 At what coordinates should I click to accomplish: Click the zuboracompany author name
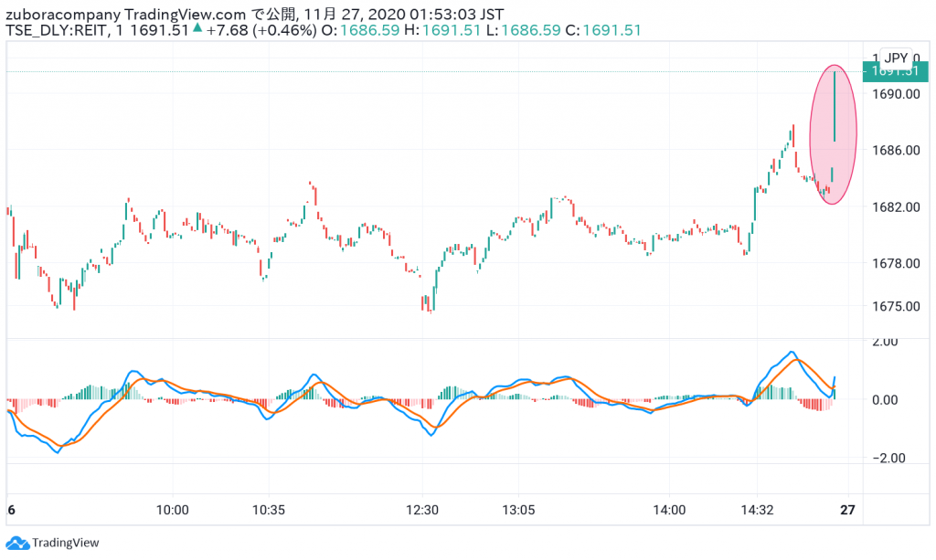point(61,13)
